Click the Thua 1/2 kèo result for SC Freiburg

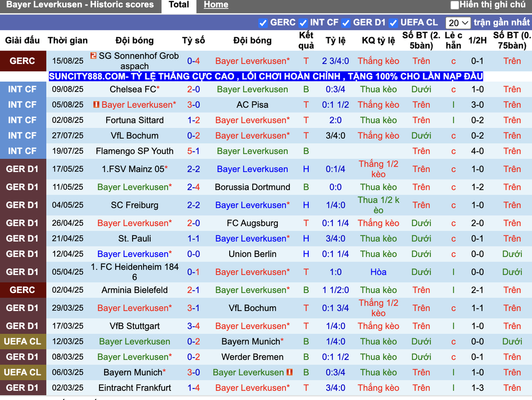click(x=378, y=205)
